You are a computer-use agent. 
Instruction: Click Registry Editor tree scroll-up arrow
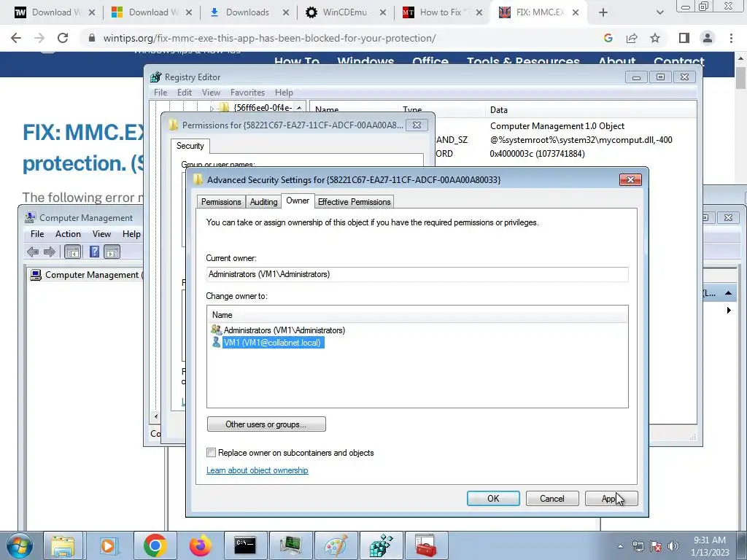pyautogui.click(x=298, y=108)
